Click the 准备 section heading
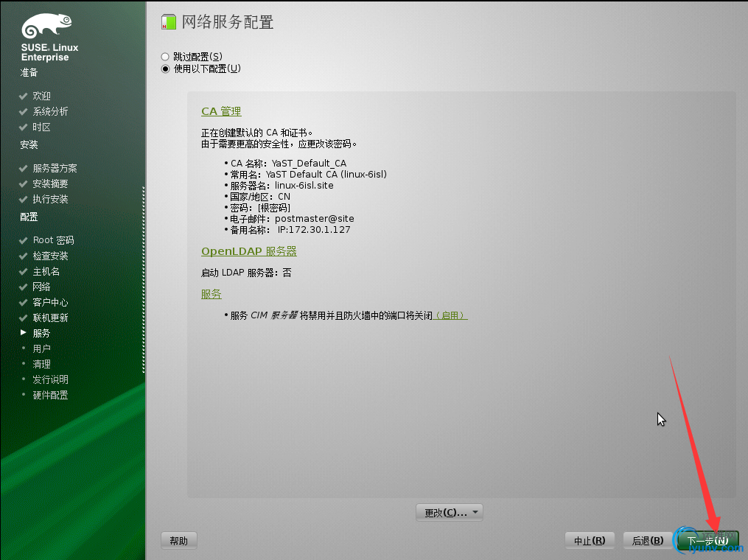The image size is (748, 560). pyautogui.click(x=29, y=72)
